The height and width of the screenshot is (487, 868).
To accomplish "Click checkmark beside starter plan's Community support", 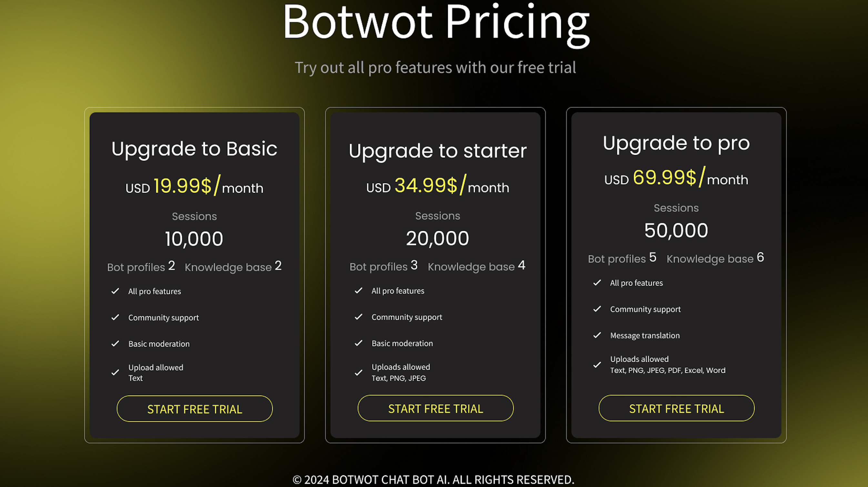I will pos(358,317).
